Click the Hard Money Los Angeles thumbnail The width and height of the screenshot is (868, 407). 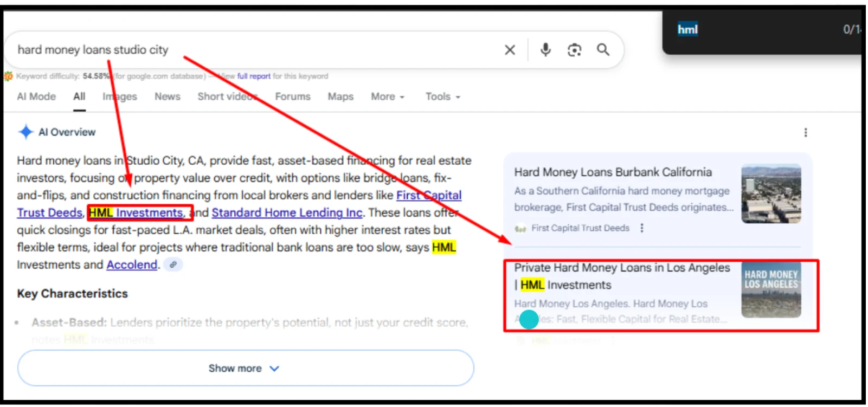(771, 290)
